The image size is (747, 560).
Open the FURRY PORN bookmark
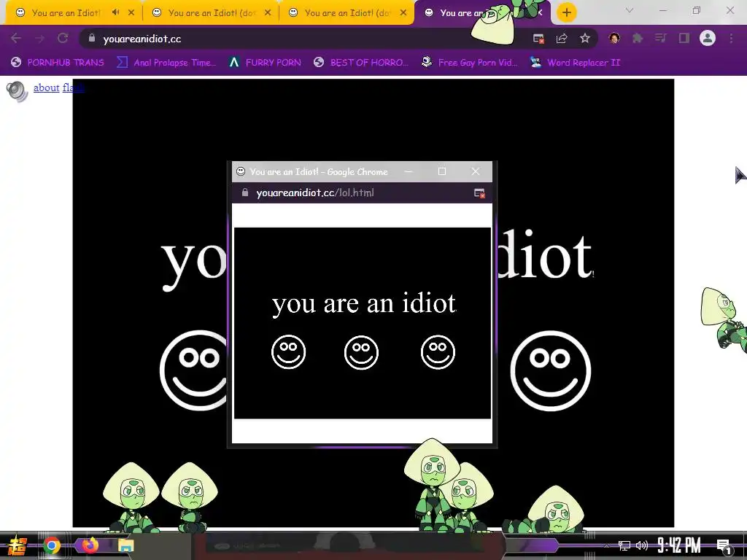pyautogui.click(x=265, y=63)
